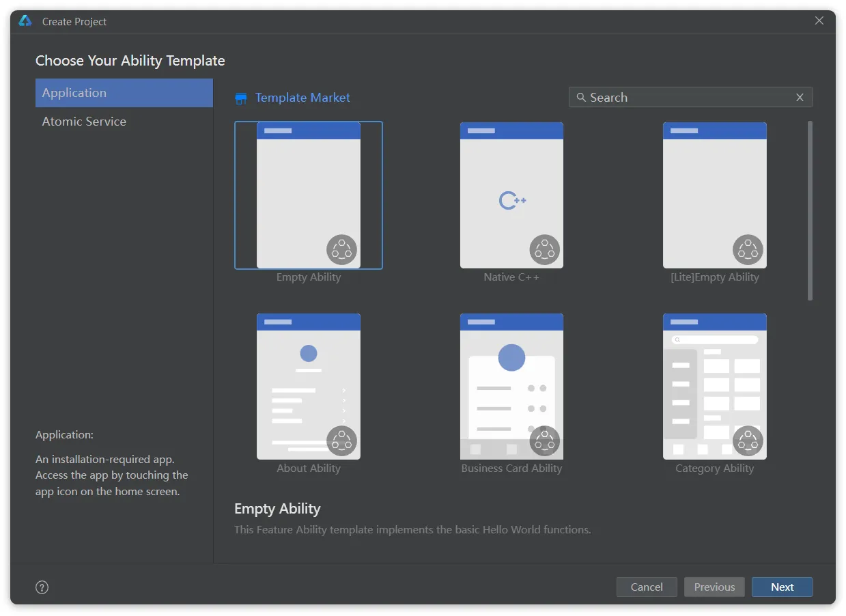Choose the Native C++ template thumbnail

click(x=511, y=195)
